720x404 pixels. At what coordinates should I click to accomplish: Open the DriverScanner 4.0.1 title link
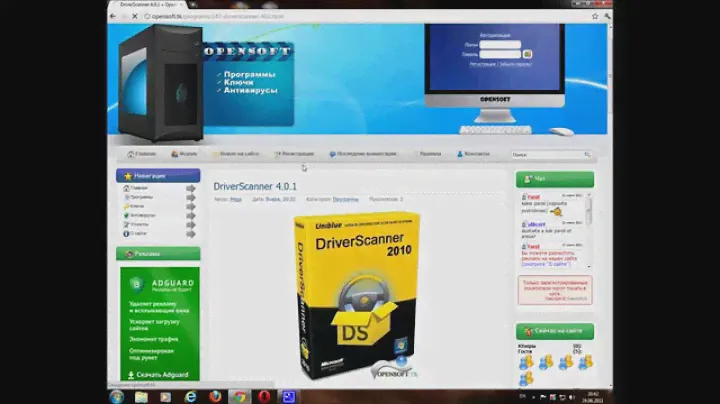tap(254, 186)
